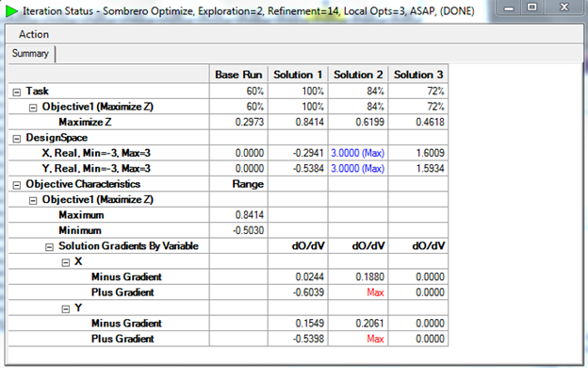Viewport: 588px width, 368px height.
Task: Click Solution 1 Maximize Z value 0.8414
Action: [x=309, y=122]
